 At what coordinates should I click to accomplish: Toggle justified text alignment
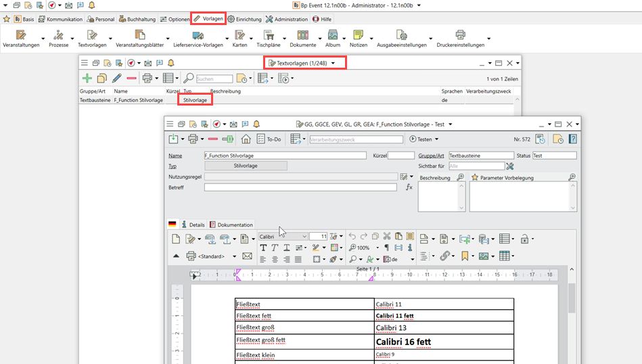298,259
